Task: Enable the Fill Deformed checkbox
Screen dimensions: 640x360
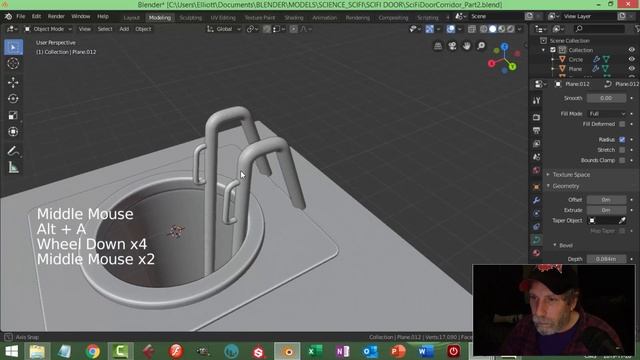Action: (x=622, y=124)
